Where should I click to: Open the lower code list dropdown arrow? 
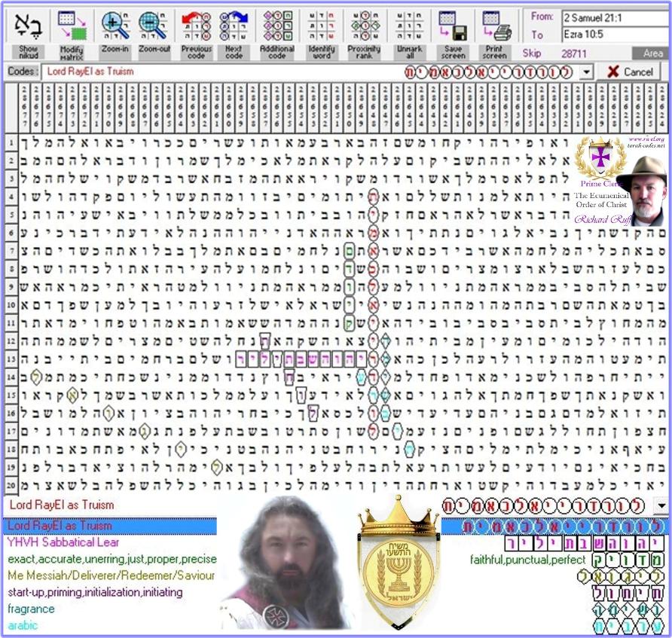click(661, 505)
